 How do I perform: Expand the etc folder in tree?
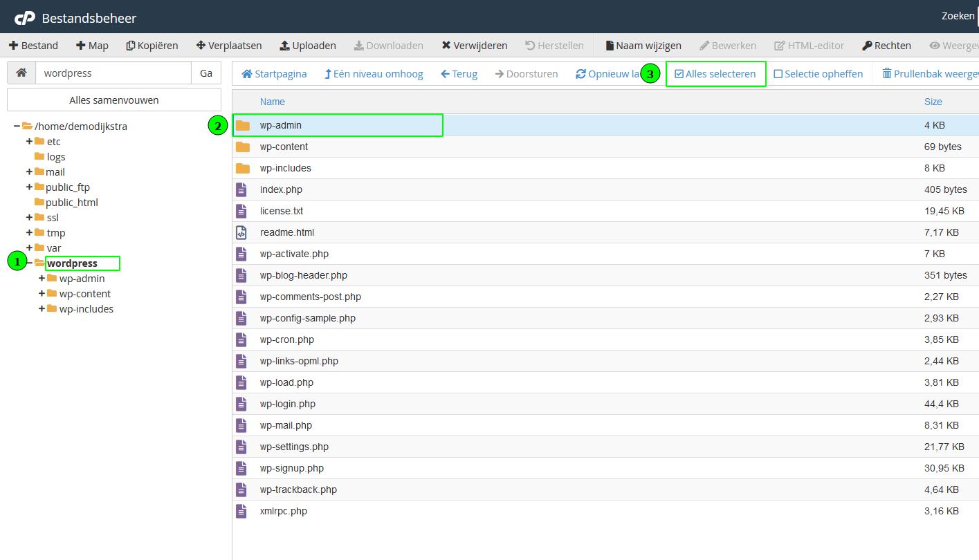click(29, 141)
